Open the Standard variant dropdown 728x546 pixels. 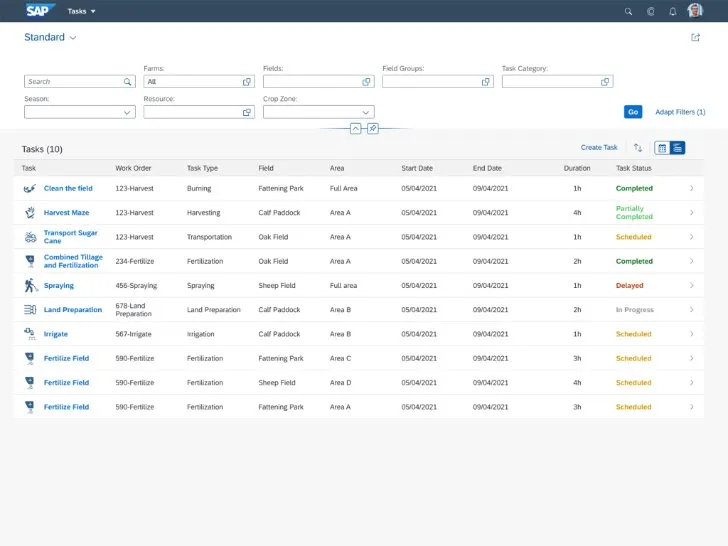[51, 37]
